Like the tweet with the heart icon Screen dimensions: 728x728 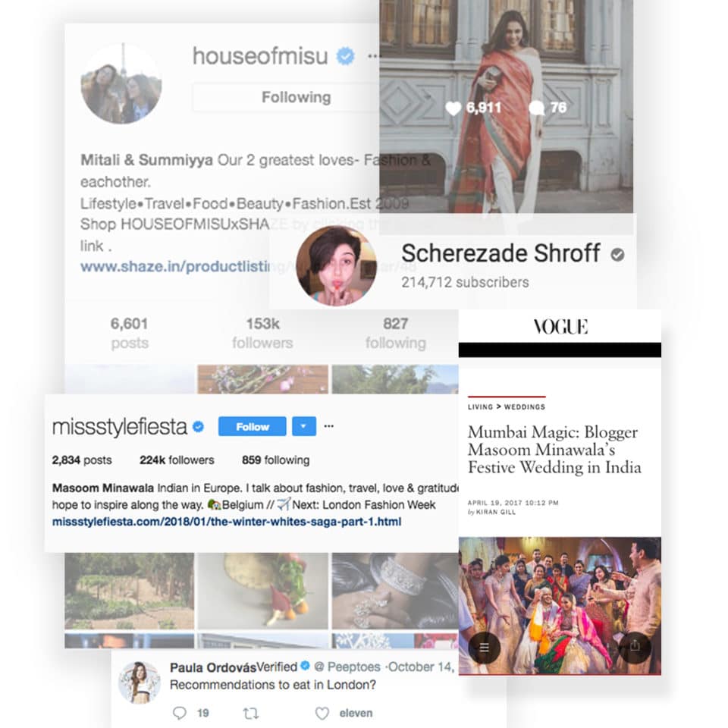[x=322, y=713]
